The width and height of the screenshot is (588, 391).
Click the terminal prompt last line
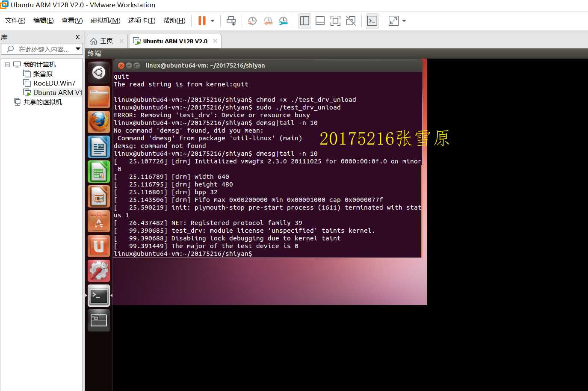(x=183, y=254)
